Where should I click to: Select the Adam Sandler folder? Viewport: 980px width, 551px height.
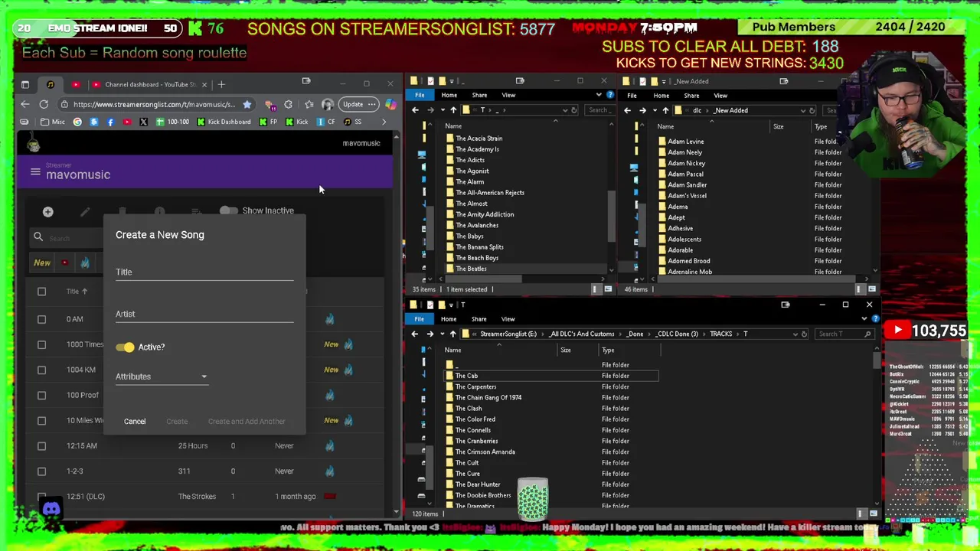[x=687, y=184]
